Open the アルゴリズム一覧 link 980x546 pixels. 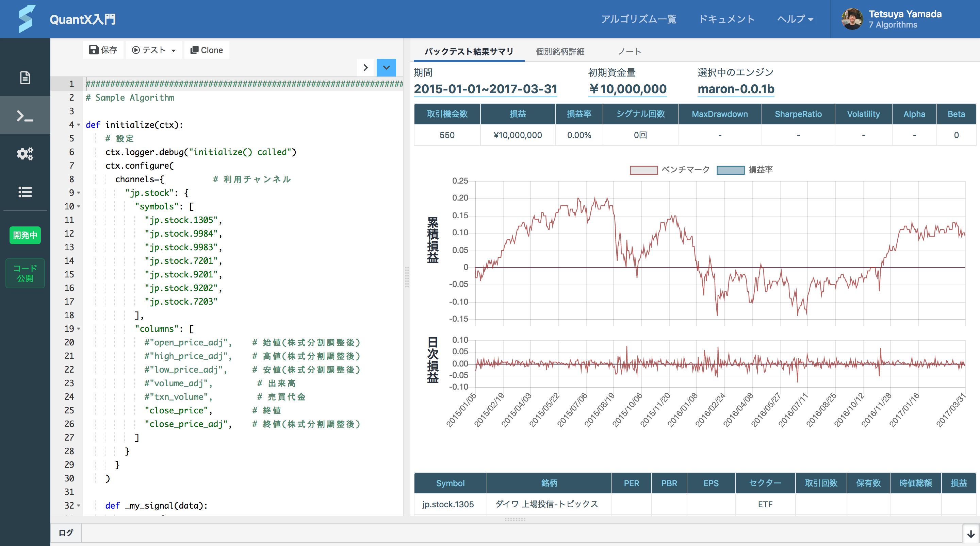click(638, 19)
